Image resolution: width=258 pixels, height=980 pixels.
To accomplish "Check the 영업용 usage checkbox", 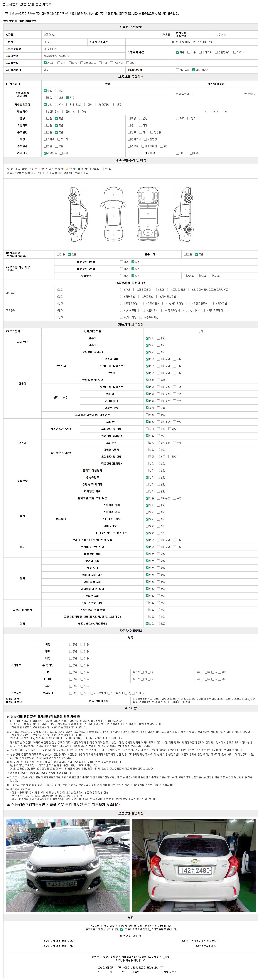I will (152, 132).
